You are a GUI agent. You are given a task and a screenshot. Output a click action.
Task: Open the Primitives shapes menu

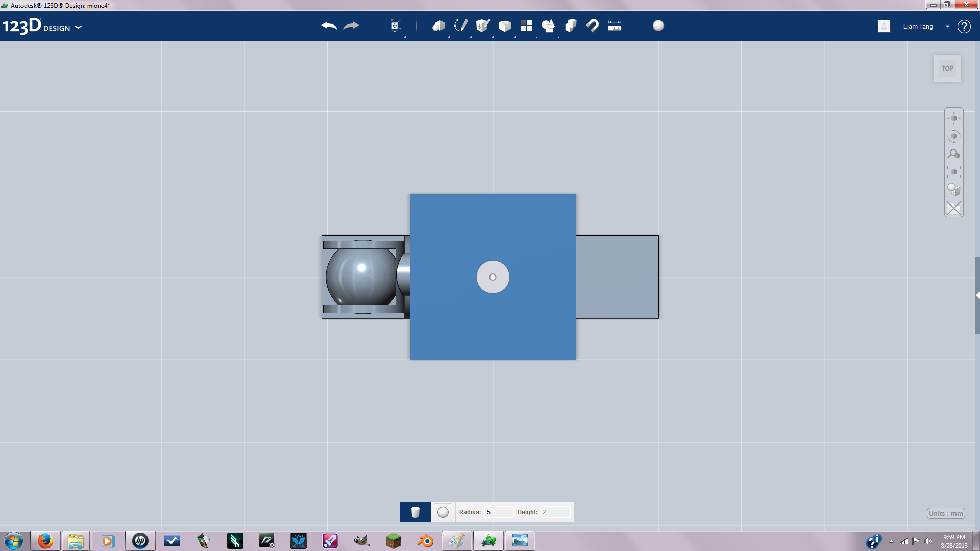(438, 26)
